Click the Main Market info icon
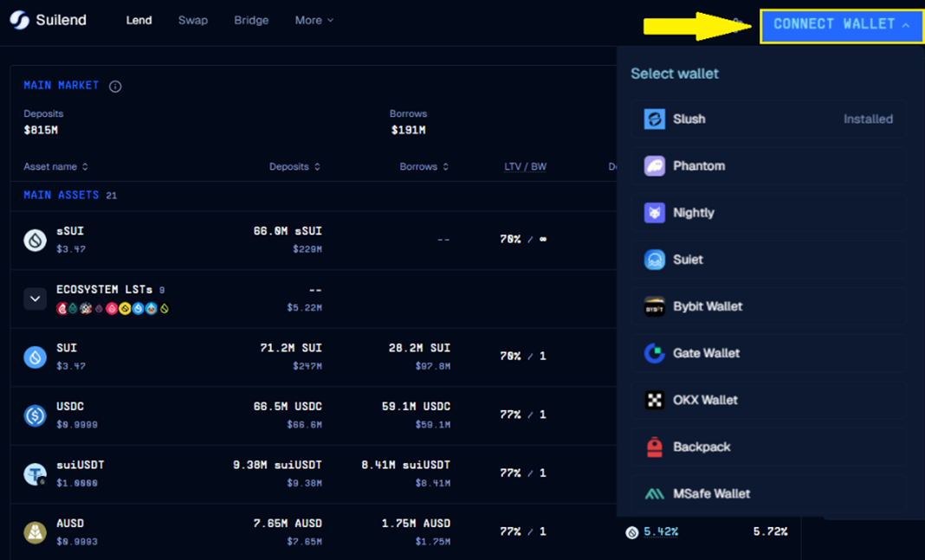 click(x=115, y=87)
